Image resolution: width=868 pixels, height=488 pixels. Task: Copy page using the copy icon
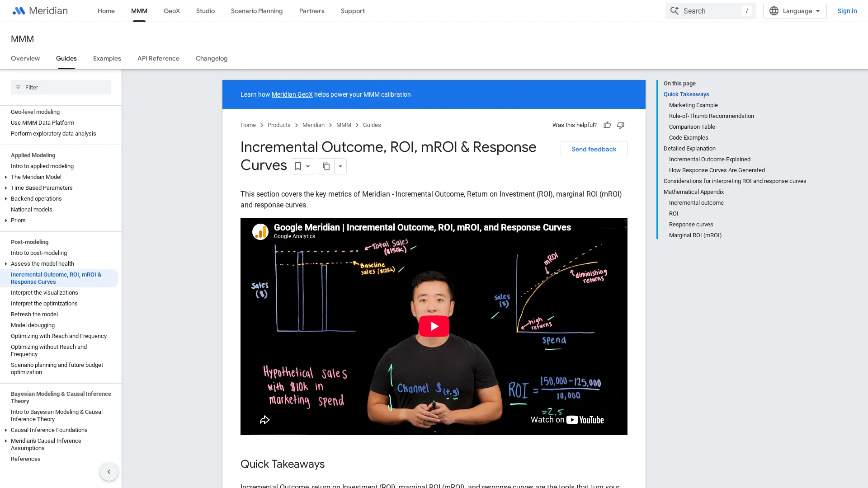[x=326, y=166]
